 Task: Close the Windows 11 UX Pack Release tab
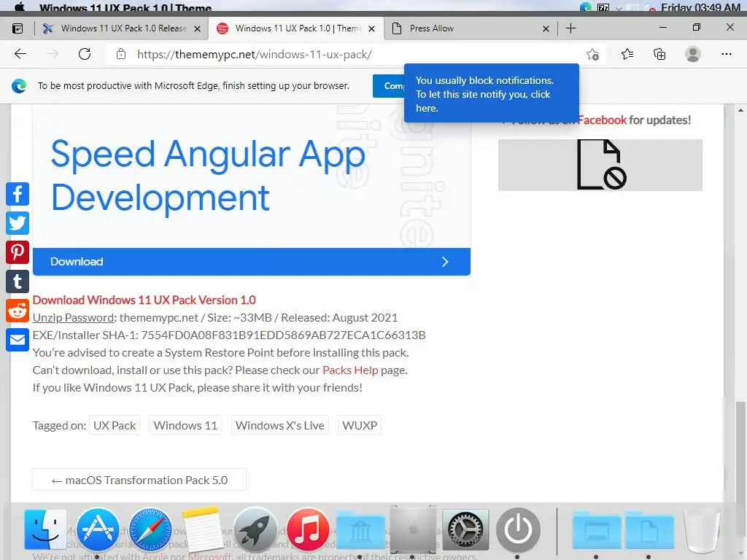(197, 29)
